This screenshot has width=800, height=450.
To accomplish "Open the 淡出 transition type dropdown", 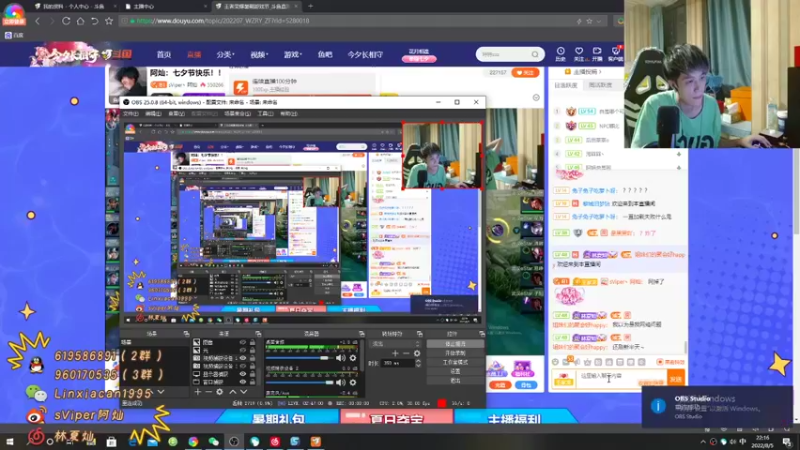I will tap(395, 344).
